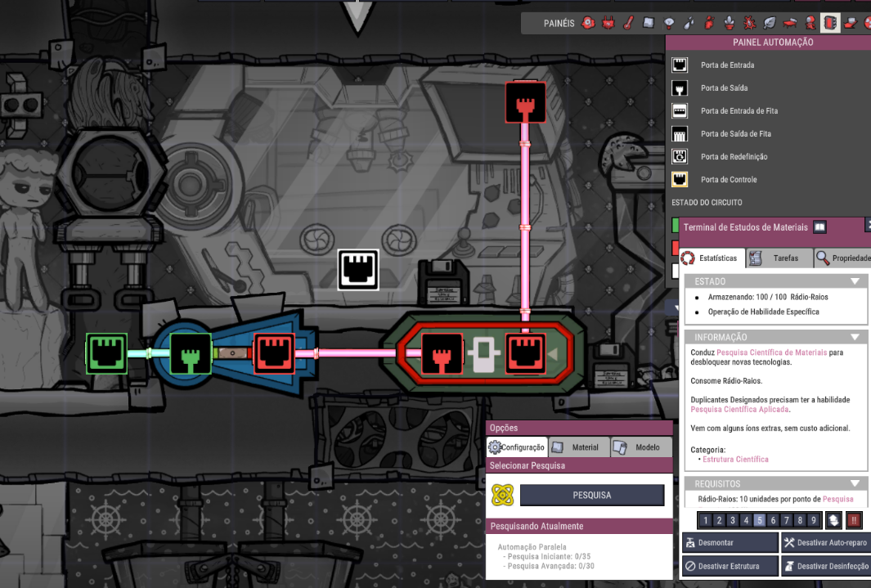This screenshot has height=588, width=871.
Task: Click the red output port above the vertical wire
Action: [526, 103]
